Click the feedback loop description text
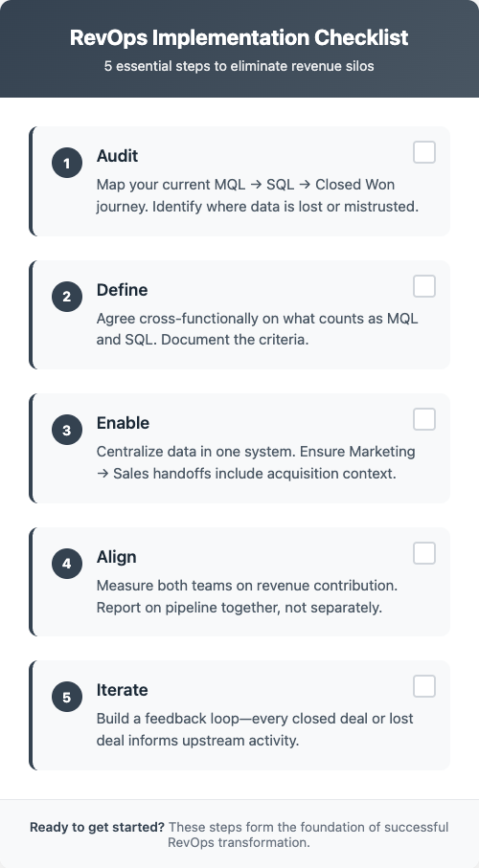Screen dimensions: 479x868 click(x=255, y=729)
